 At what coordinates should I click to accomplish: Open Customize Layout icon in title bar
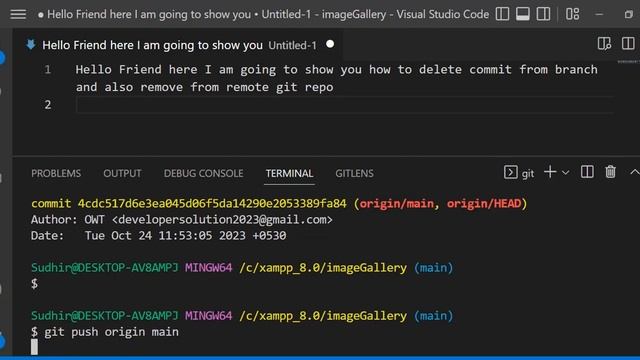coord(572,14)
